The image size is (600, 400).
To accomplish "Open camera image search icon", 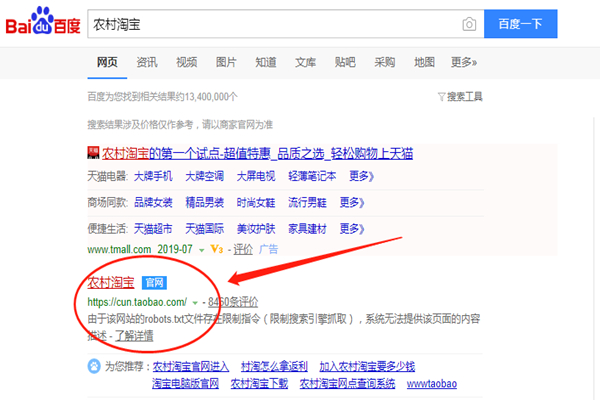I will click(469, 24).
